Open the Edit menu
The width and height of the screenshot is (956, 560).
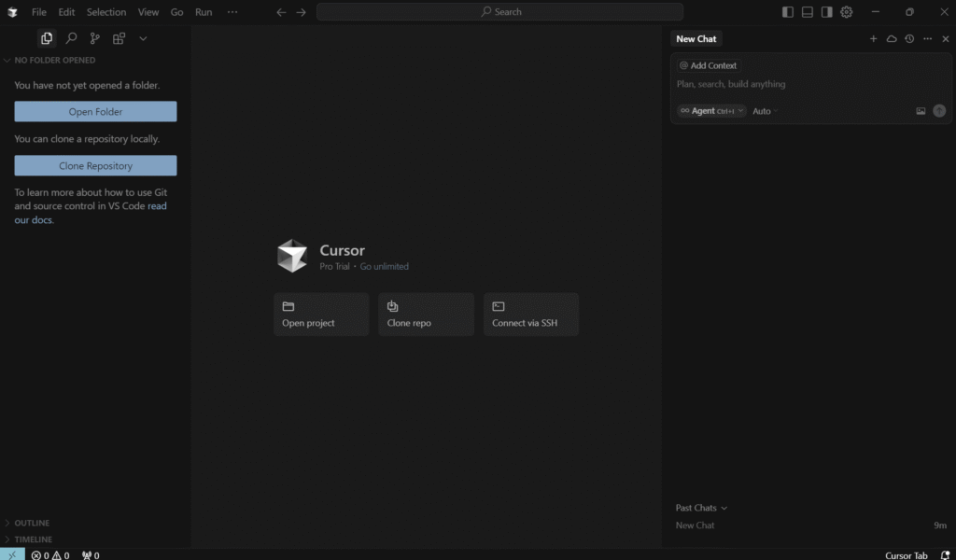tap(66, 11)
